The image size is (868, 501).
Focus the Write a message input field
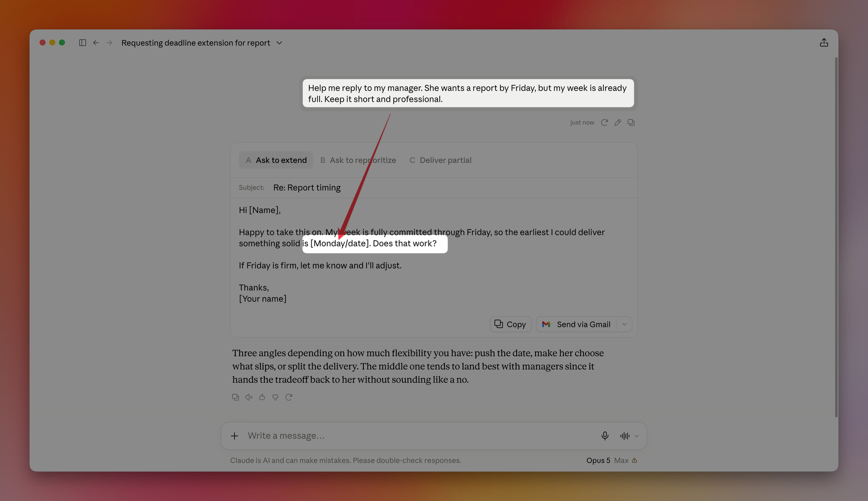417,436
